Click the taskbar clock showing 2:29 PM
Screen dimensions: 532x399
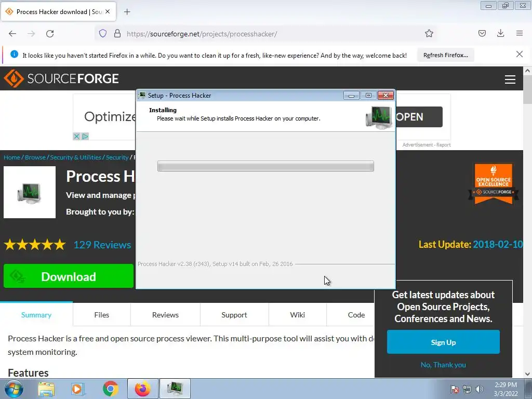pyautogui.click(x=506, y=389)
